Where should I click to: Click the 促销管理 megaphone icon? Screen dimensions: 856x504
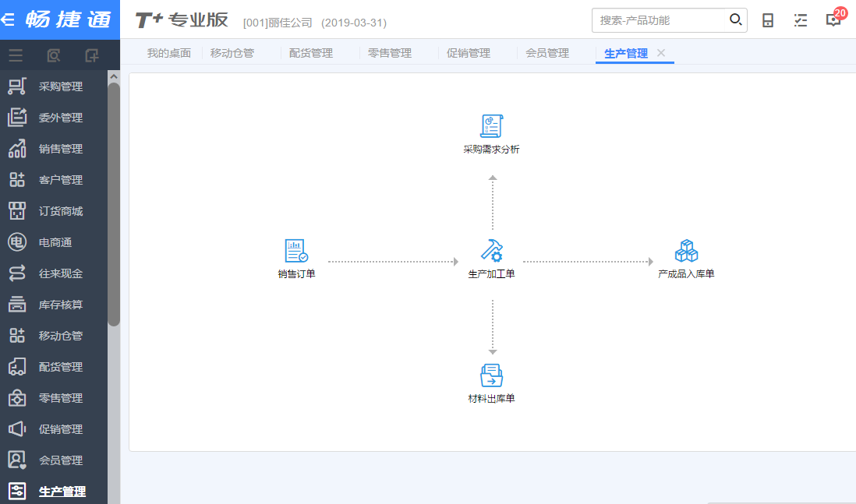point(17,428)
